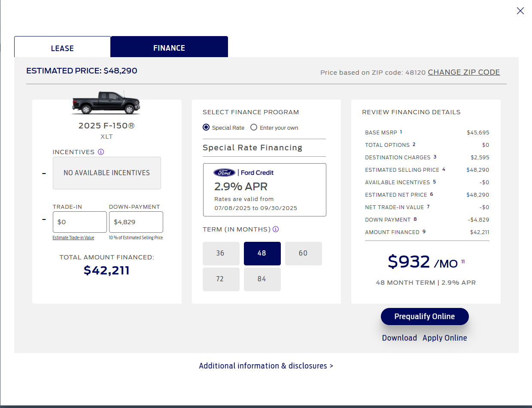Select the Special Rate radio option
532x408 pixels.
coord(206,128)
